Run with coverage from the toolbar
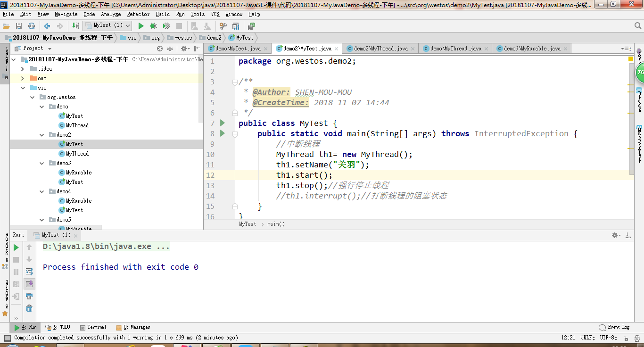Image resolution: width=644 pixels, height=347 pixels. tap(166, 26)
